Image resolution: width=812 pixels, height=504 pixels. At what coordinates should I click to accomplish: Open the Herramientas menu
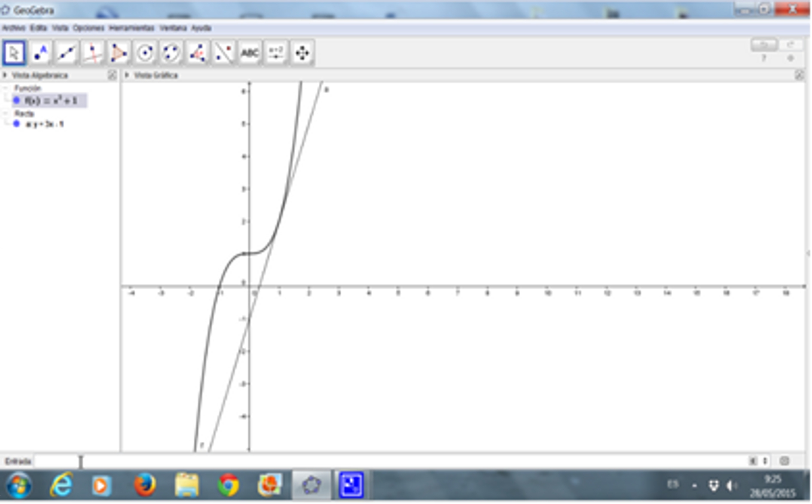pyautogui.click(x=131, y=28)
